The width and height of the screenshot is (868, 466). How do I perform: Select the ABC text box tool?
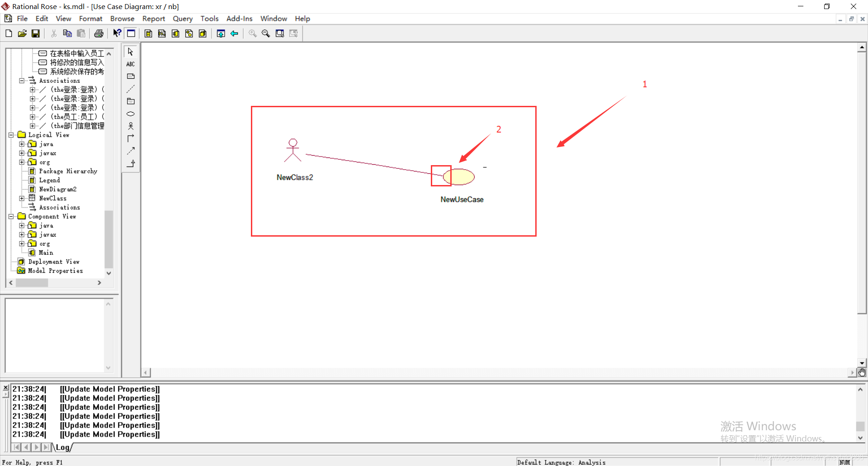click(131, 64)
